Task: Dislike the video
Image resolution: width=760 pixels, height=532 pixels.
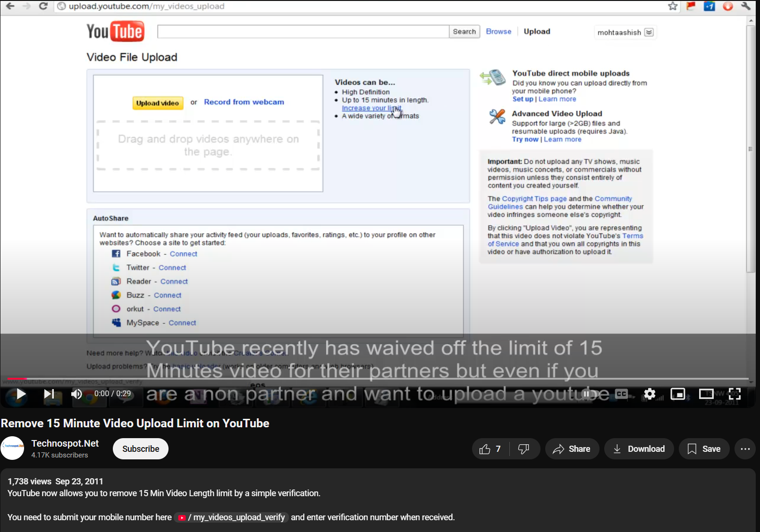Action: point(524,449)
